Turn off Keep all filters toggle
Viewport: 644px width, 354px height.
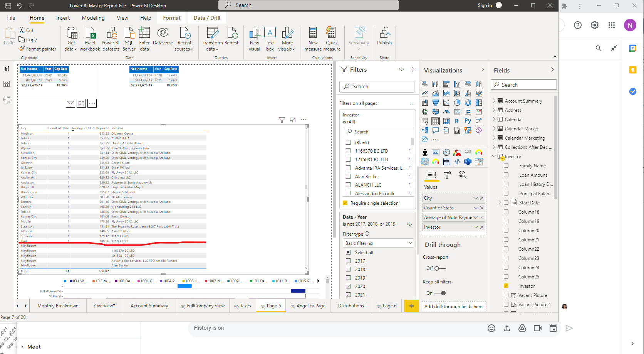click(x=440, y=293)
